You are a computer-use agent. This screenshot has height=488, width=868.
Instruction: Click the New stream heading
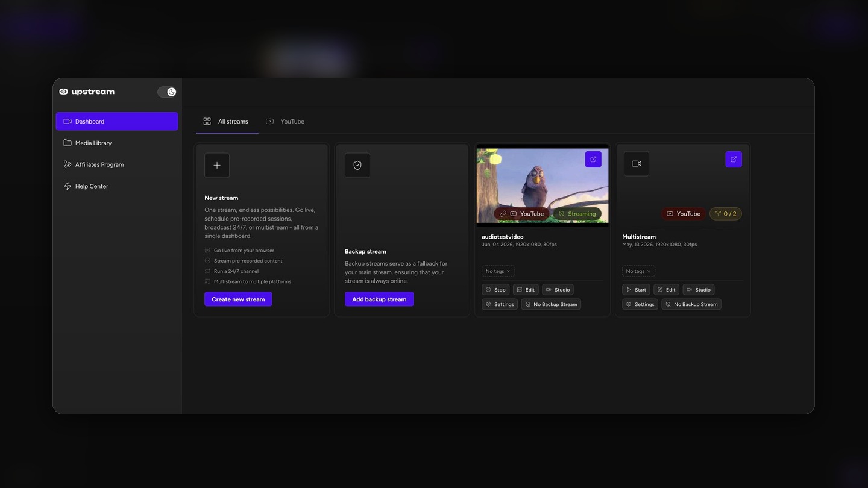click(x=221, y=198)
